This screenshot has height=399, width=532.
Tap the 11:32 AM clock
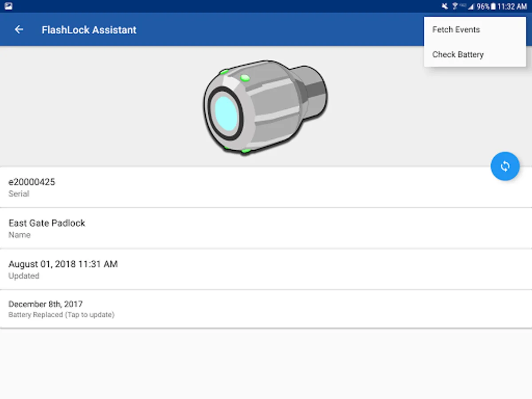512,7
